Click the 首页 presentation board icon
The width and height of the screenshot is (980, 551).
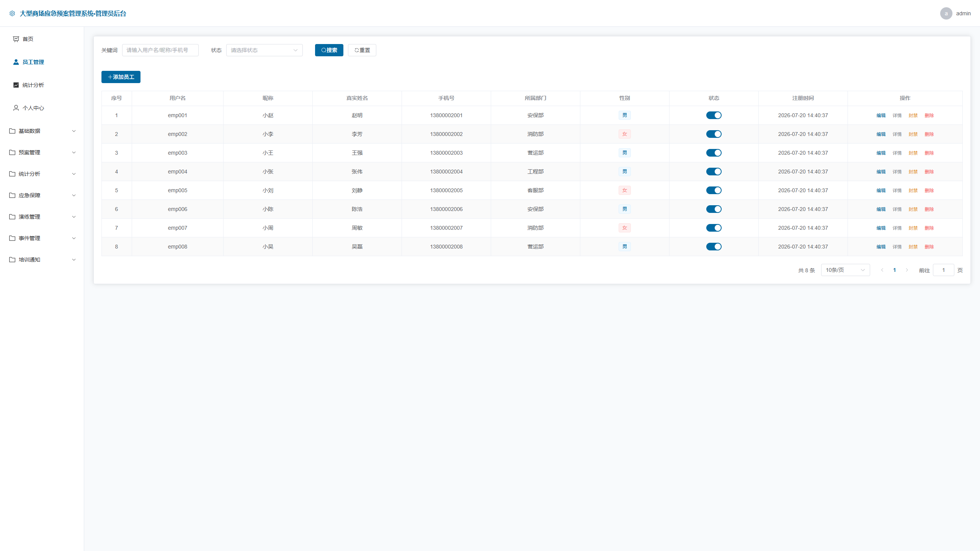click(x=16, y=39)
